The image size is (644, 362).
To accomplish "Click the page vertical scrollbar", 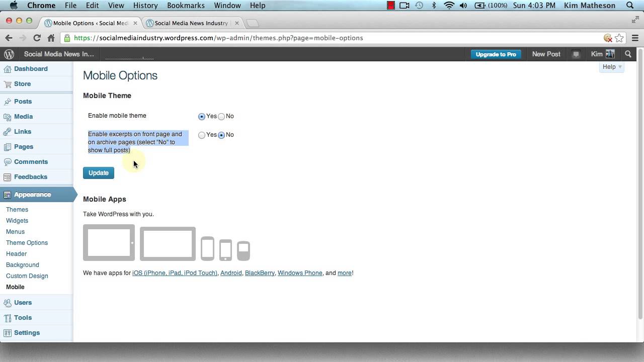I will [x=640, y=184].
